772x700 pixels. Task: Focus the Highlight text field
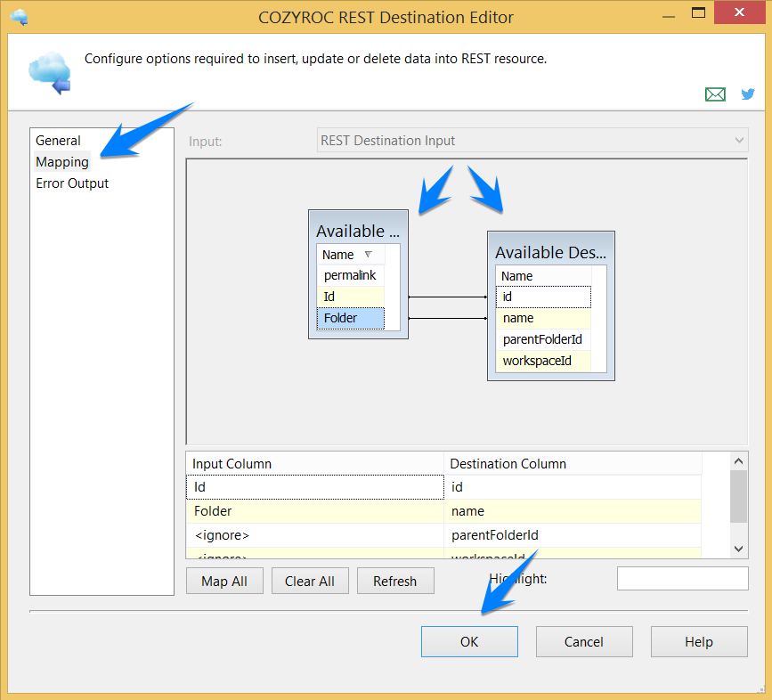(682, 578)
